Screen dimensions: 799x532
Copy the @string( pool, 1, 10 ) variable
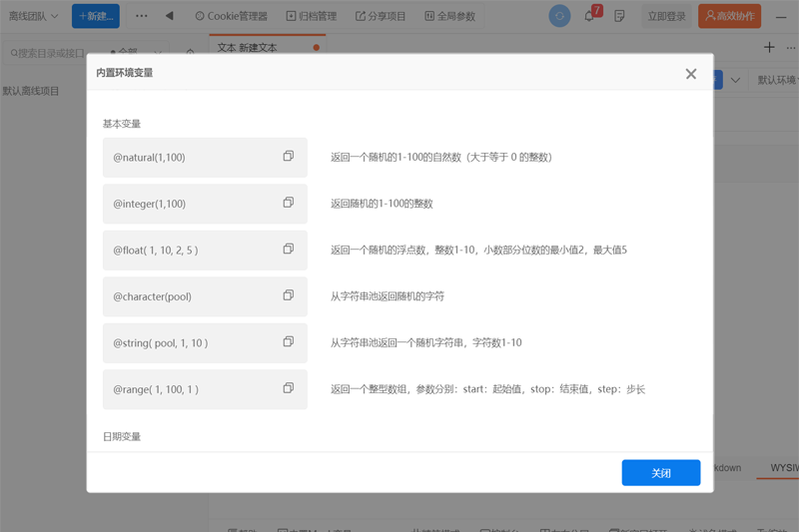coord(288,342)
